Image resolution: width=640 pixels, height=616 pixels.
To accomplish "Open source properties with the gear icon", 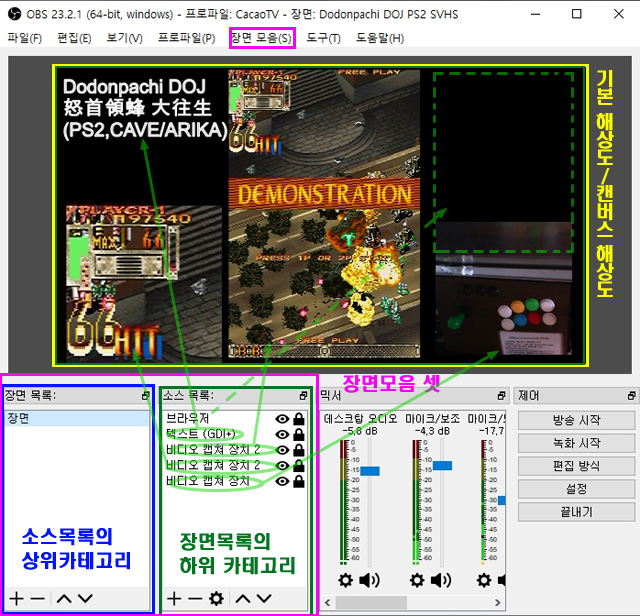I will pyautogui.click(x=216, y=599).
